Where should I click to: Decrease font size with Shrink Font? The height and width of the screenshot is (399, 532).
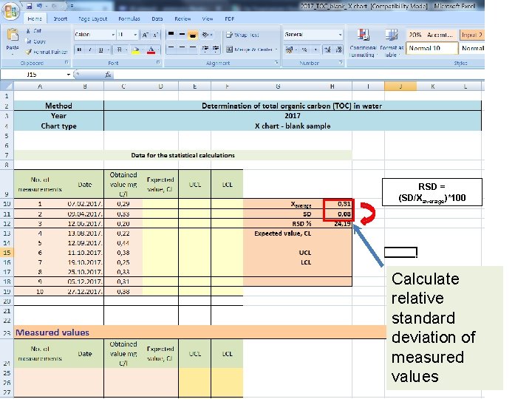click(156, 35)
